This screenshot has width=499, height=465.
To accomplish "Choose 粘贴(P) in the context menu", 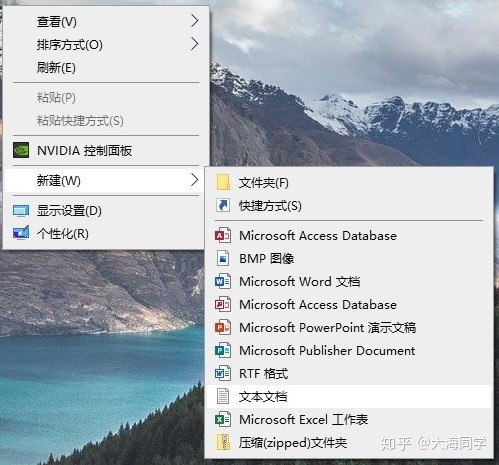I will tap(107, 97).
